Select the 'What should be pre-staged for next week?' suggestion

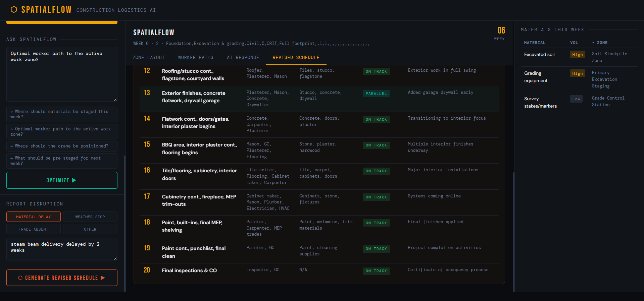click(62, 161)
